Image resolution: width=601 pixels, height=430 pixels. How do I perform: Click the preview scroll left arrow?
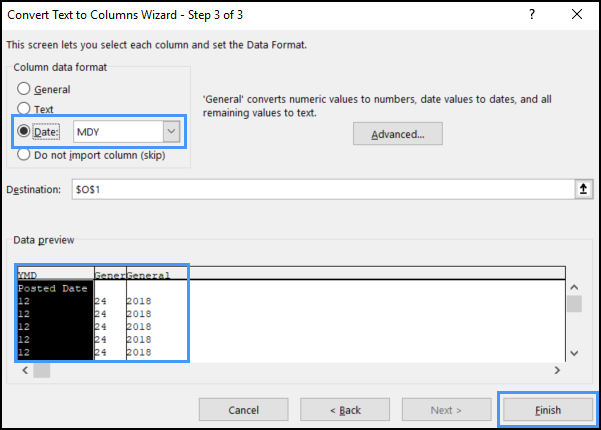(x=25, y=370)
